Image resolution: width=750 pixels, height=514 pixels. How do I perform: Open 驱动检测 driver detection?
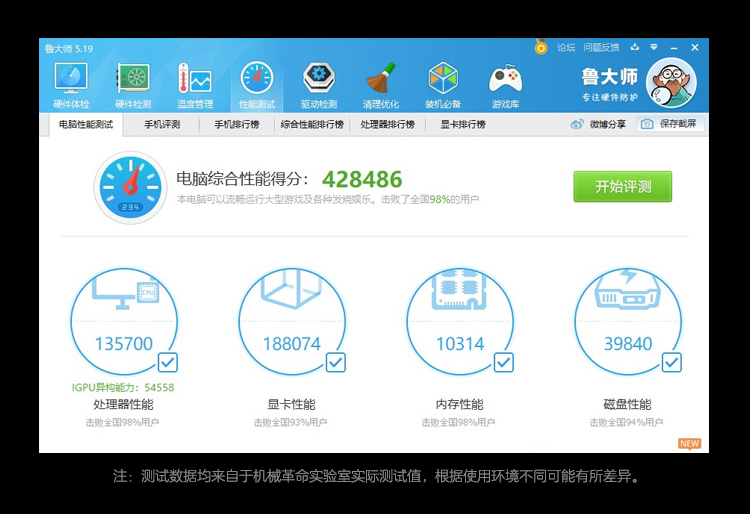319,86
